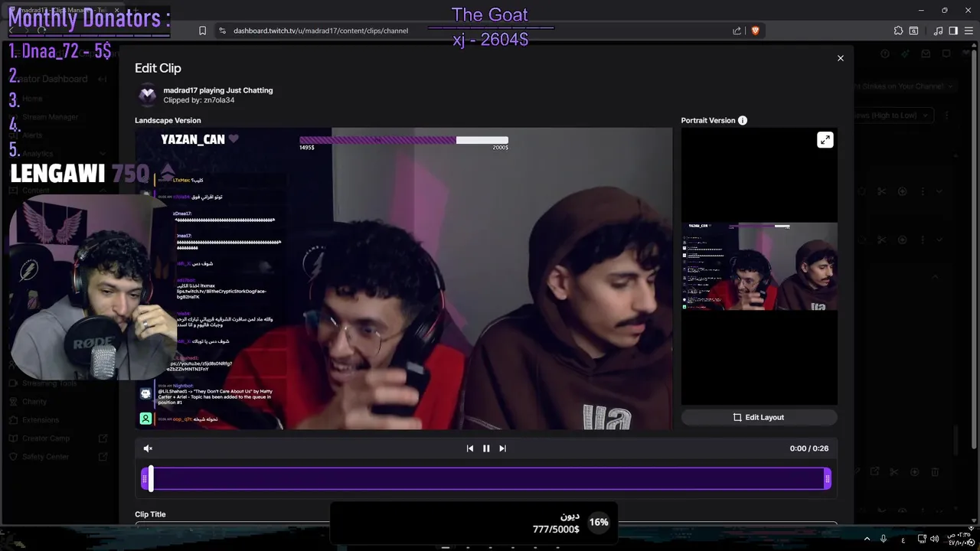Share this page from address bar
This screenshot has width=980, height=551.
pyautogui.click(x=737, y=31)
